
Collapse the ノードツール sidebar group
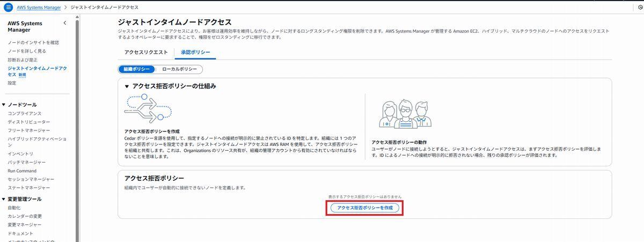[4, 105]
